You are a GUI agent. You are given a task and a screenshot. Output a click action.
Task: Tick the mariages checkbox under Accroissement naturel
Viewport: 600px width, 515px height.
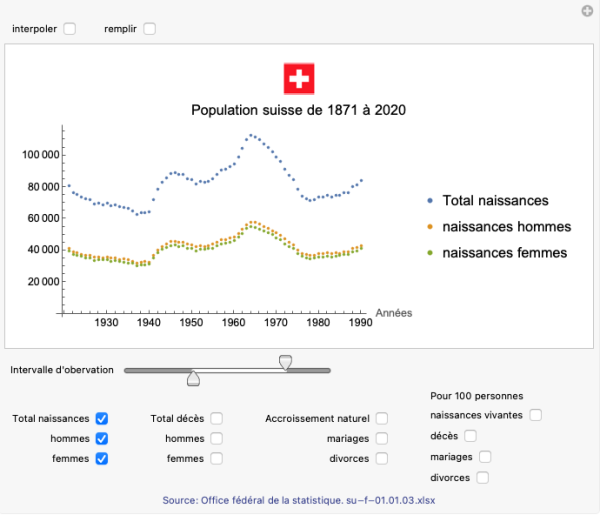[382, 439]
